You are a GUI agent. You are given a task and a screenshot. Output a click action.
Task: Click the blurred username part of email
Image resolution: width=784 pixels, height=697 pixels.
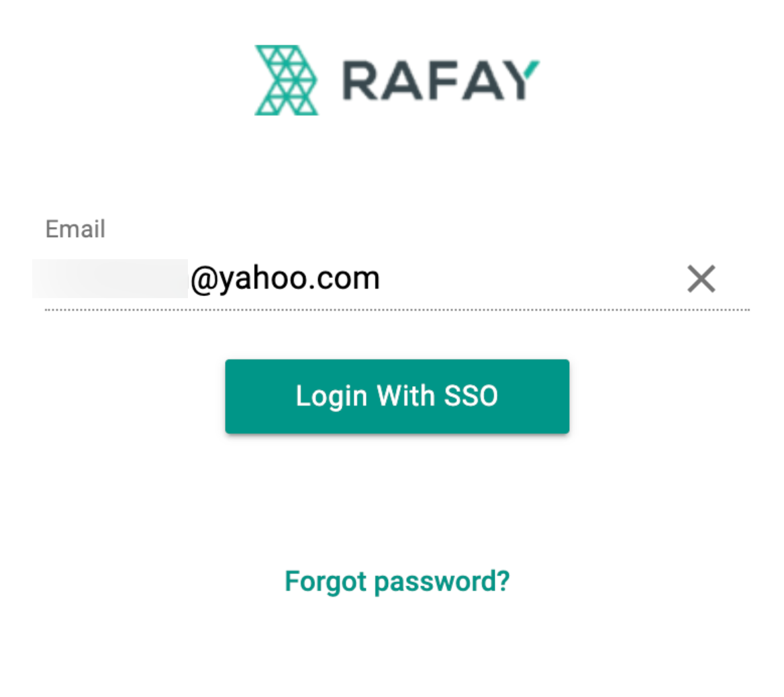coord(110,279)
